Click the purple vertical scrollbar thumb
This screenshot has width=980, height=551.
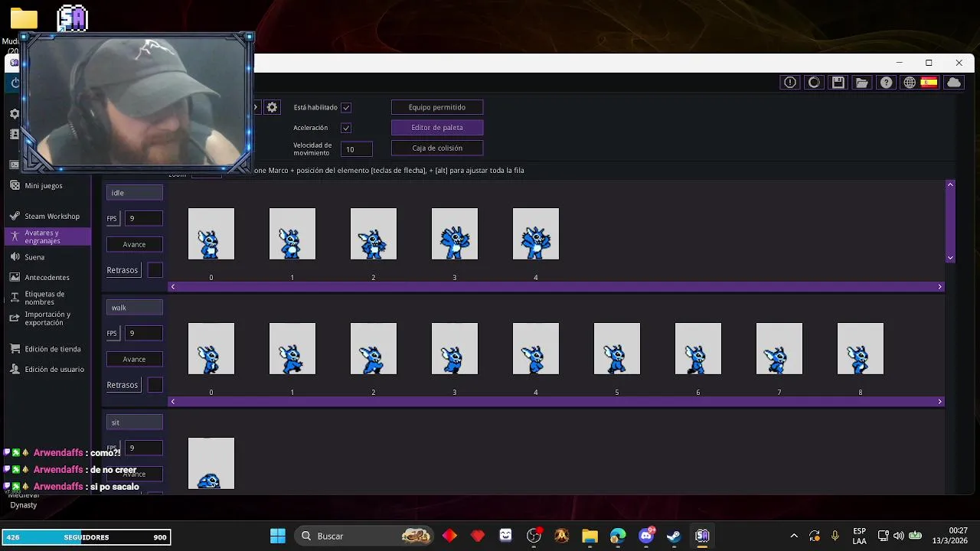(x=950, y=221)
